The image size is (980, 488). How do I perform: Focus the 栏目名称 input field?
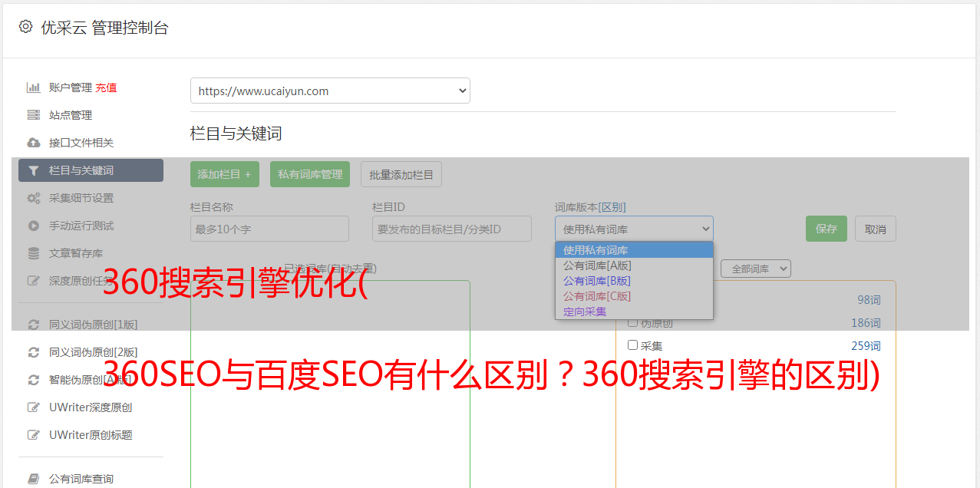(269, 229)
